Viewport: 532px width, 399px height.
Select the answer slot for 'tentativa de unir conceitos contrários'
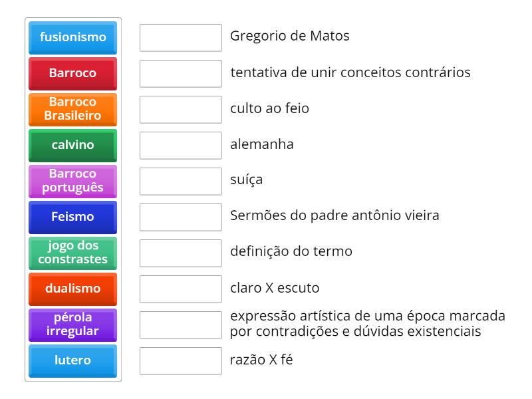point(180,73)
